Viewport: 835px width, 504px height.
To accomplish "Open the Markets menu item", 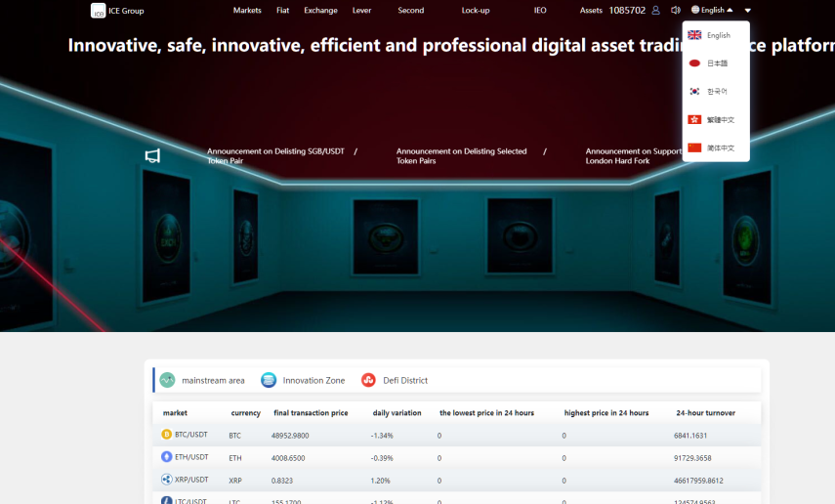I will [x=247, y=11].
